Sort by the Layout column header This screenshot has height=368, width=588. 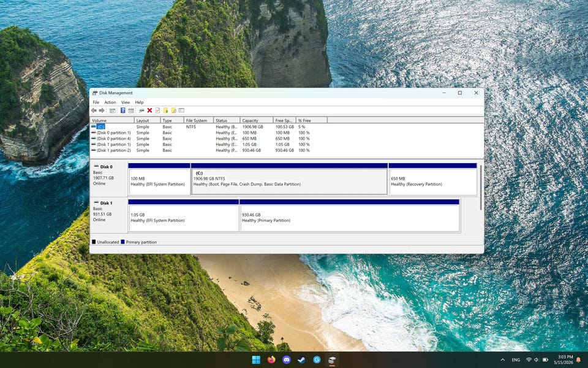pos(148,121)
